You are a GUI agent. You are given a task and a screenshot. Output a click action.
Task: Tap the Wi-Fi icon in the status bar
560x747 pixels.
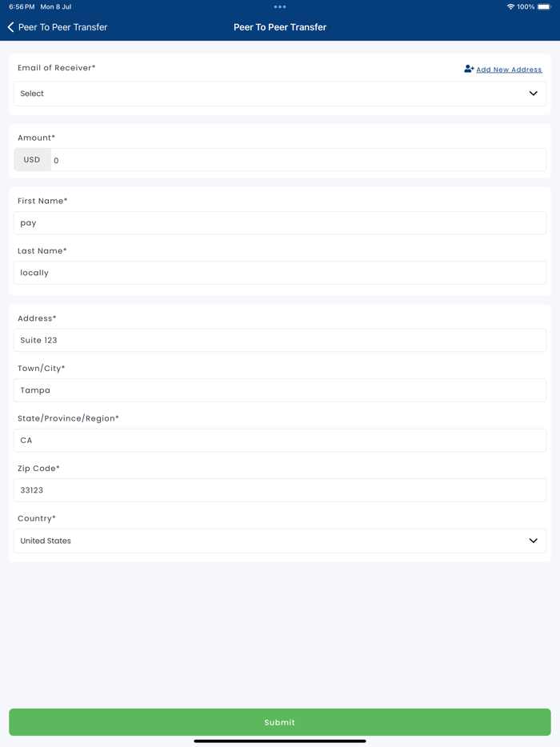coord(510,6)
